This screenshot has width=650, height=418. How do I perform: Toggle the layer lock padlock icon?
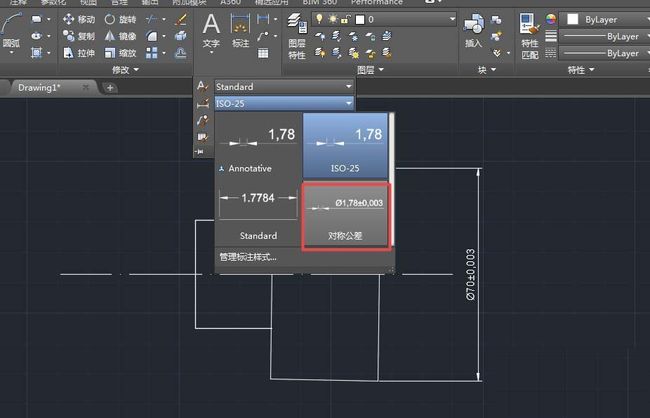(346, 19)
